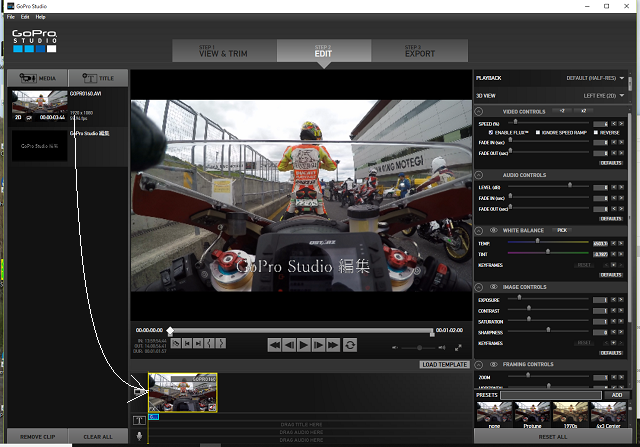The image size is (640, 447).
Task: Open the 3D View dropdown
Action: (604, 96)
